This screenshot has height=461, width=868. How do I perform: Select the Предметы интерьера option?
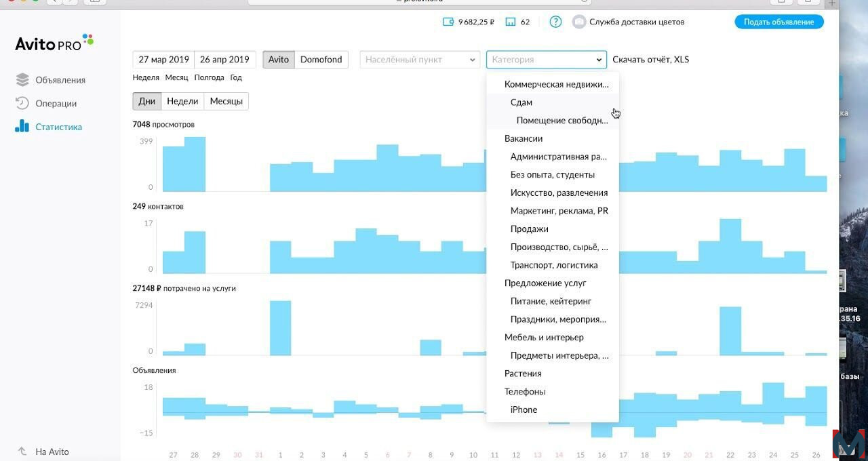click(x=553, y=355)
